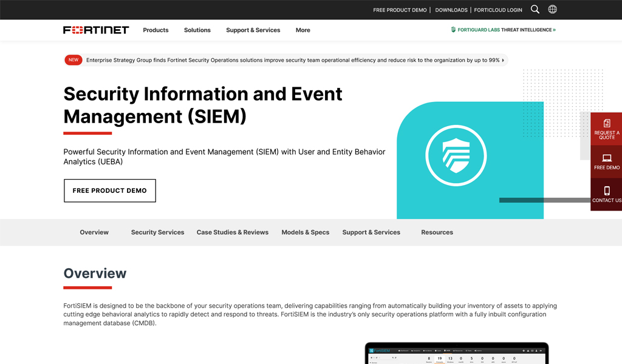Image resolution: width=622 pixels, height=364 pixels.
Task: Expand the Products menu
Action: click(x=155, y=30)
